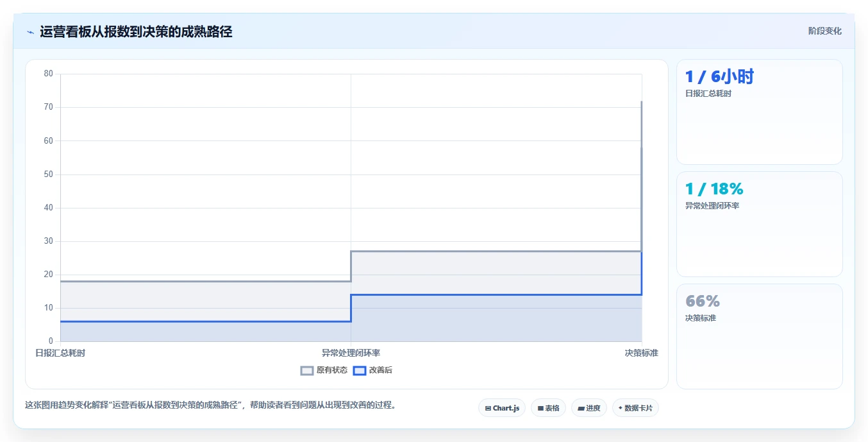Click the icon inside the 数据卡片 chip
Viewport: 868px width, 442px height.
pos(621,408)
